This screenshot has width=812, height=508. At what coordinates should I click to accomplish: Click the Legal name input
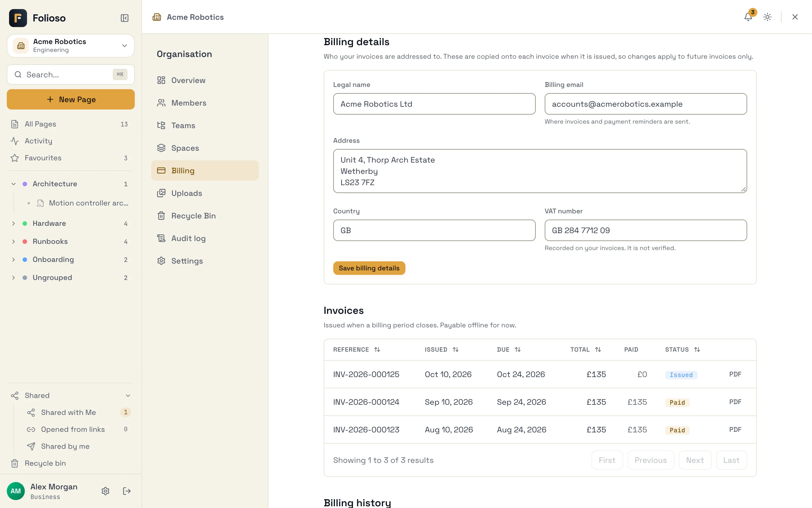tap(434, 104)
